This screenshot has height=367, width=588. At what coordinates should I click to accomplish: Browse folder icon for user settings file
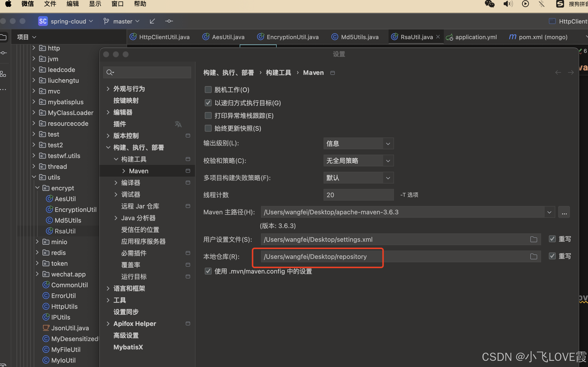coord(534,239)
